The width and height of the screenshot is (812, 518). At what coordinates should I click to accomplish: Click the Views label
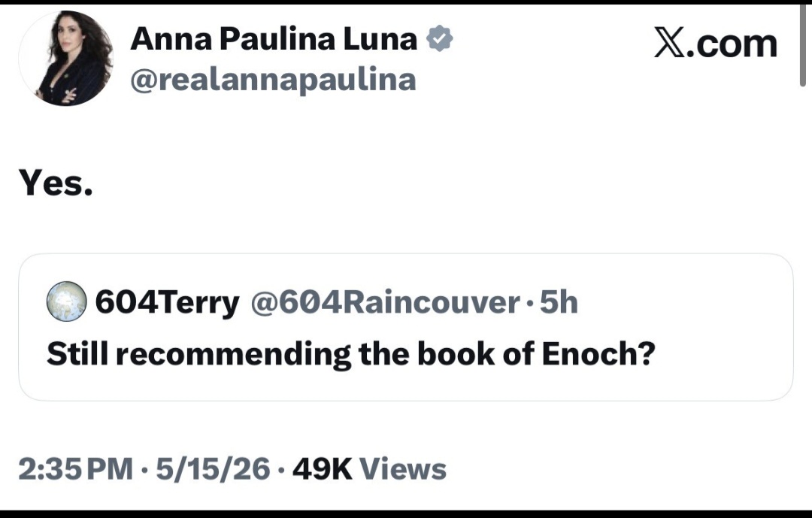402,469
